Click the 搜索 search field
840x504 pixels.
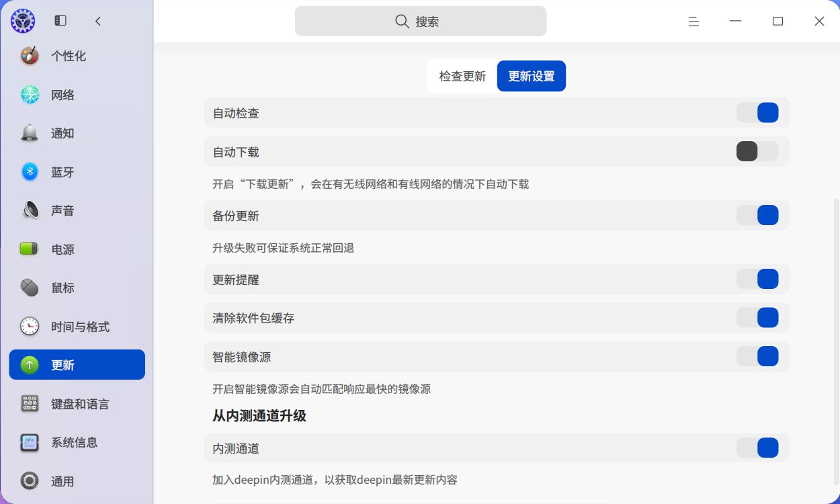coord(421,22)
